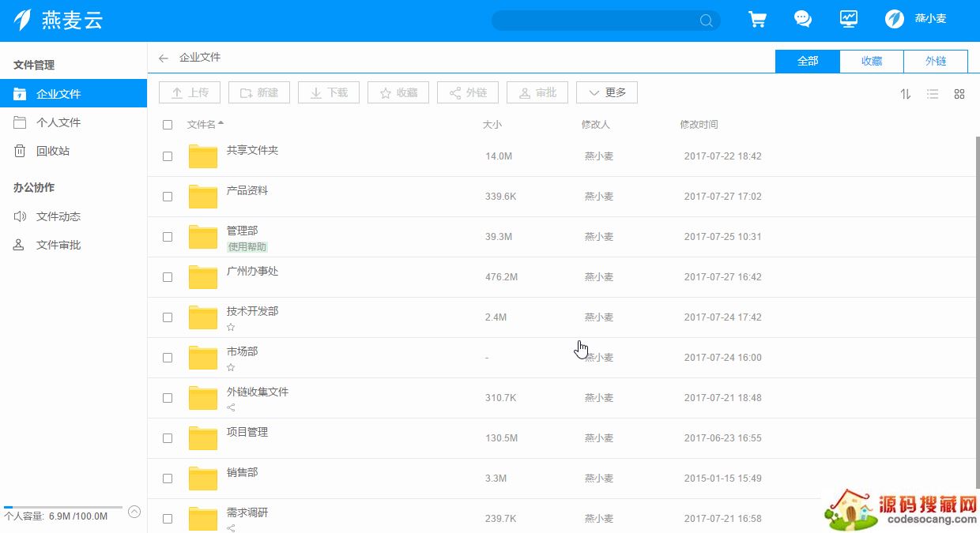Viewport: 980px width, 533px height.
Task: Check the 共享文件夹 folder checkbox
Action: click(168, 156)
